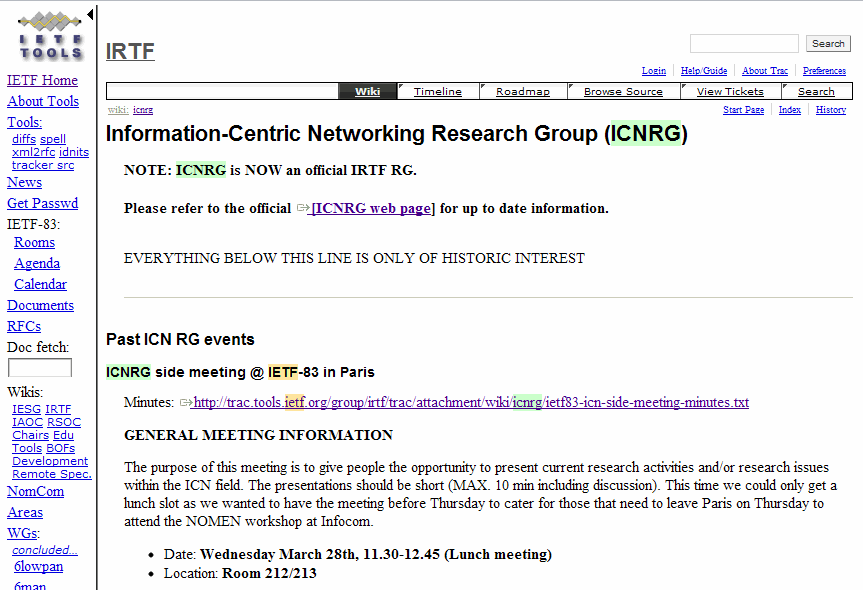The image size is (863, 590).
Task: Click the Search button beside the field
Action: (x=828, y=43)
